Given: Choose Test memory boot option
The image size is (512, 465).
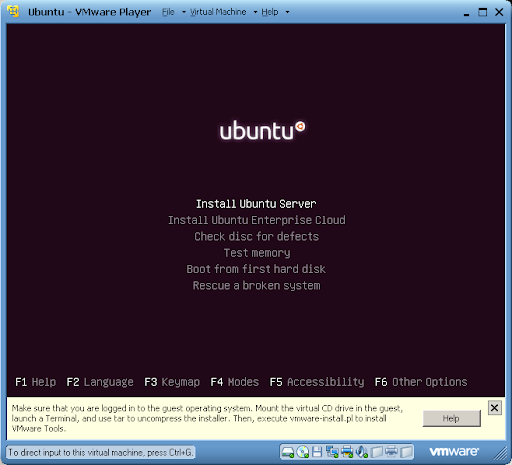Looking at the screenshot, I should tap(257, 253).
